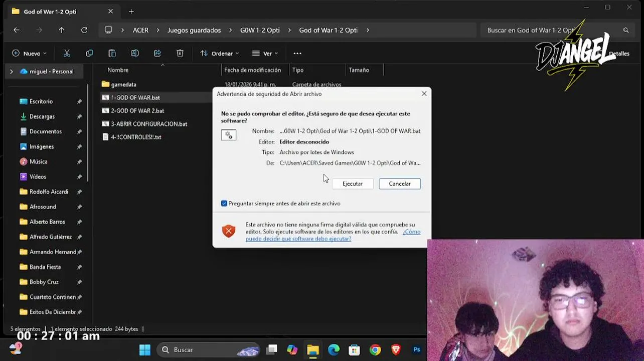The width and height of the screenshot is (644, 361).
Task: Open Vídeos in the sidebar
Action: pos(38,176)
